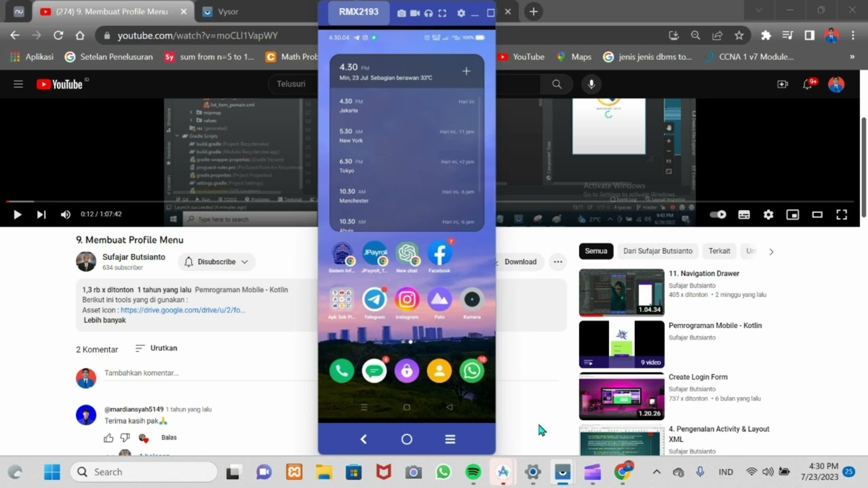Click Tambahkan komentar input field

click(x=331, y=373)
